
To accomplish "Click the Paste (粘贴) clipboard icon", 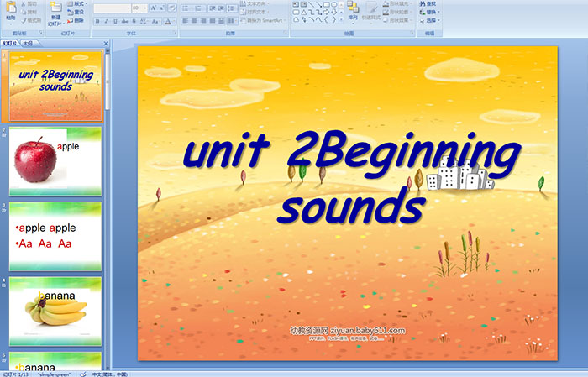I will [x=10, y=8].
